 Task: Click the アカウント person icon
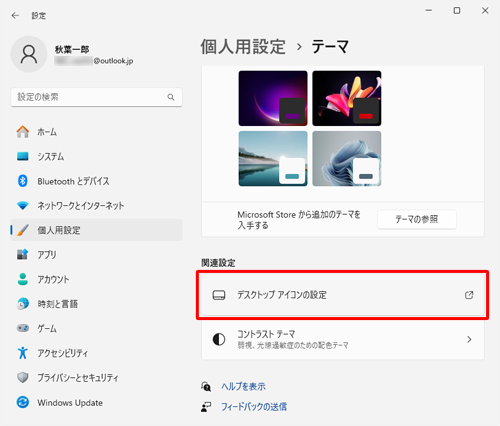[x=23, y=279]
